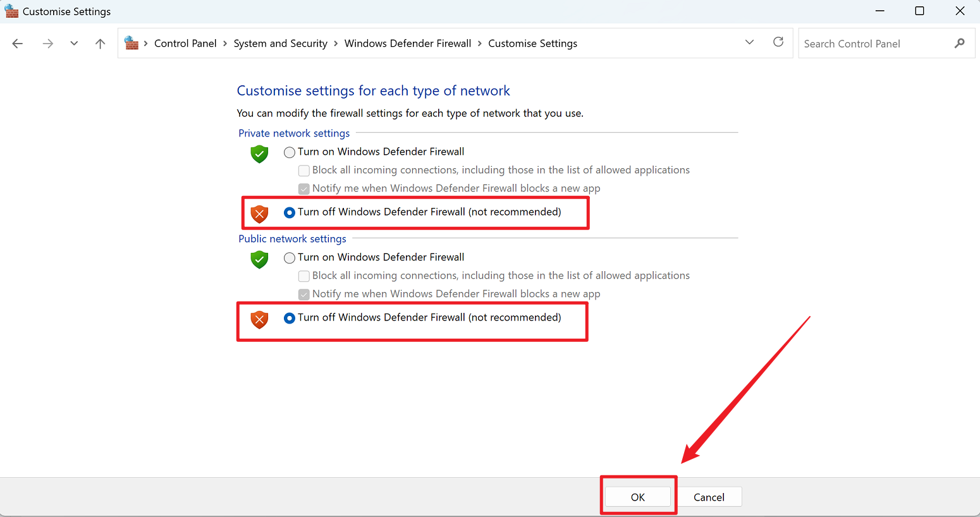This screenshot has width=980, height=517.
Task: Click the search magnifier icon
Action: click(x=960, y=44)
